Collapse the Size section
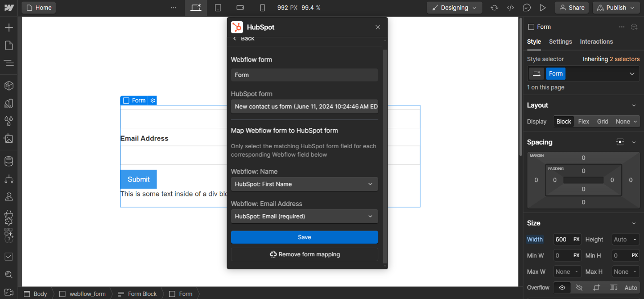Viewport: 644px width, 299px height. (x=634, y=223)
